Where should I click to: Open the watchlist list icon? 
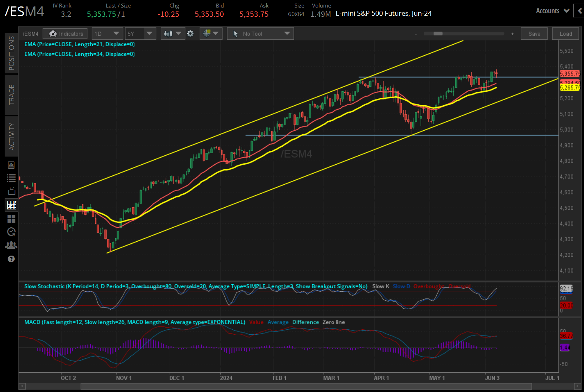tap(11, 178)
